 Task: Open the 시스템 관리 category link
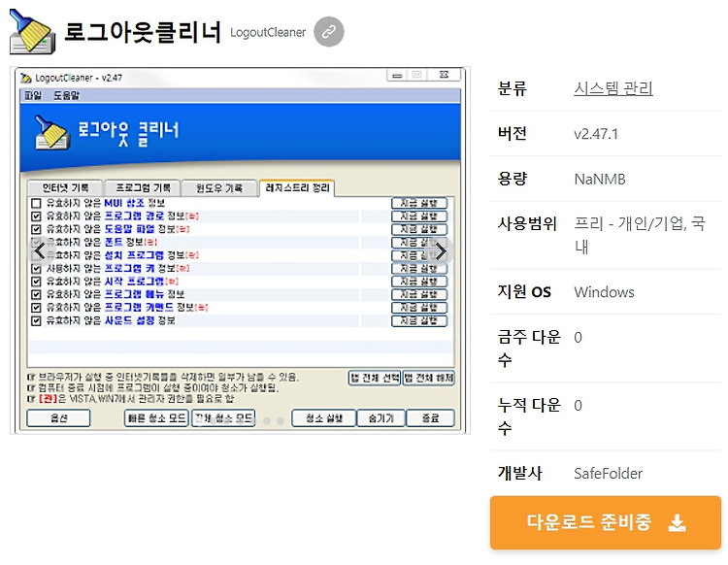(x=613, y=88)
